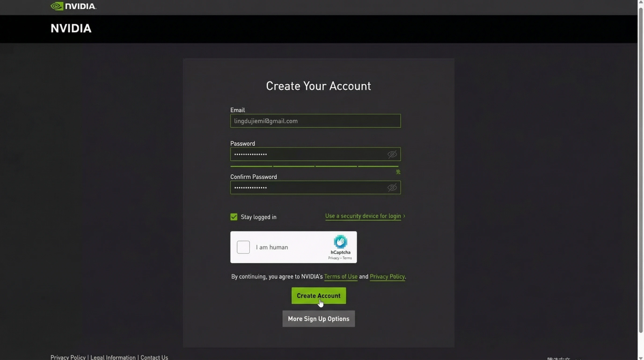Open NVIDIA's Terms of Use
644x360 pixels.
point(341,276)
